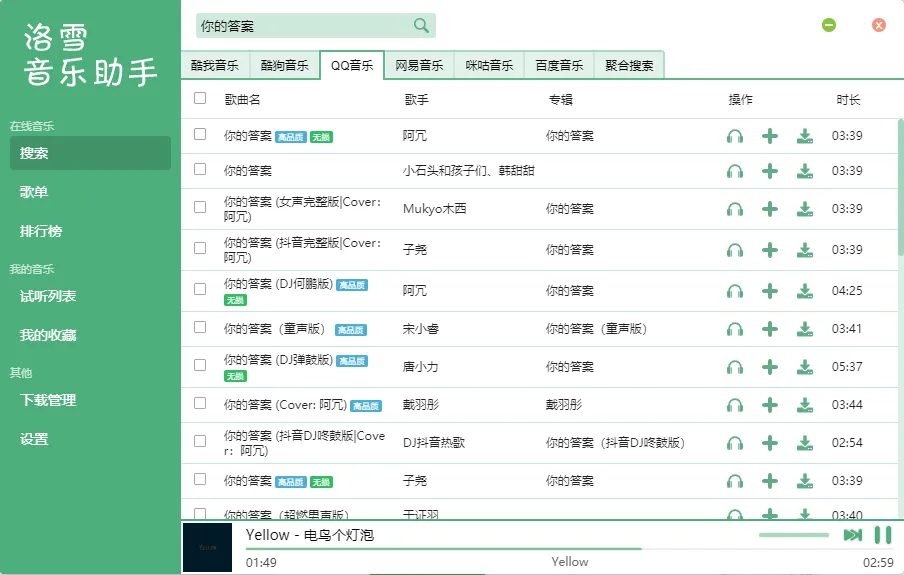904x575 pixels.
Task: Download the 戴羽彤 cover track
Action: tap(805, 405)
